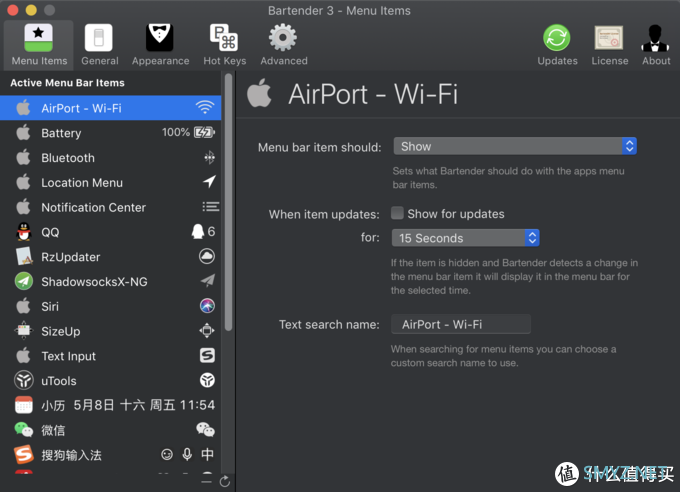Click the Siri colorful orb icon

click(x=207, y=305)
